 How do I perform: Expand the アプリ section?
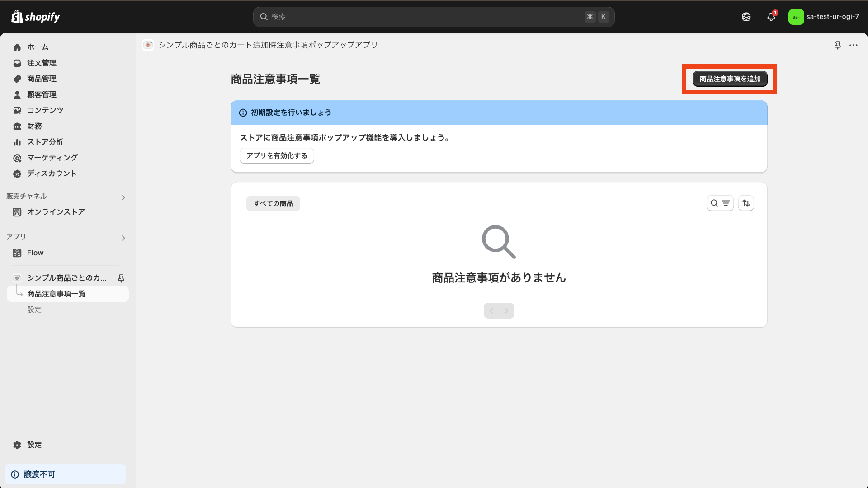pos(123,238)
